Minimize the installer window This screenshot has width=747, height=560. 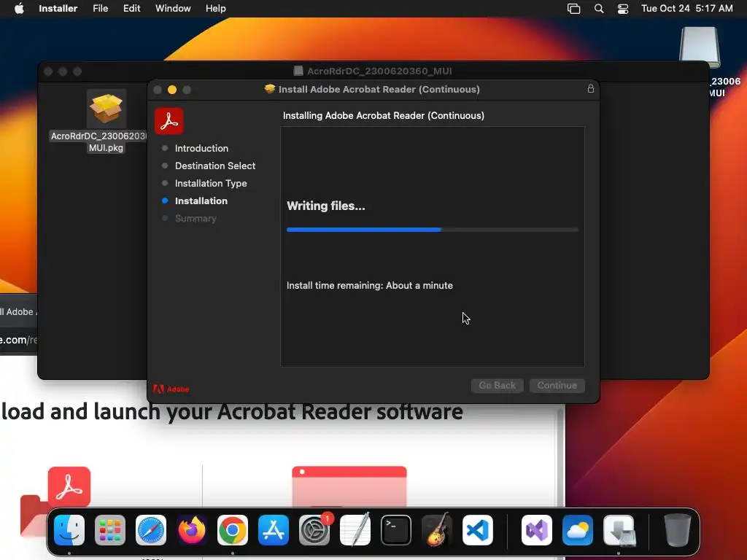(172, 90)
